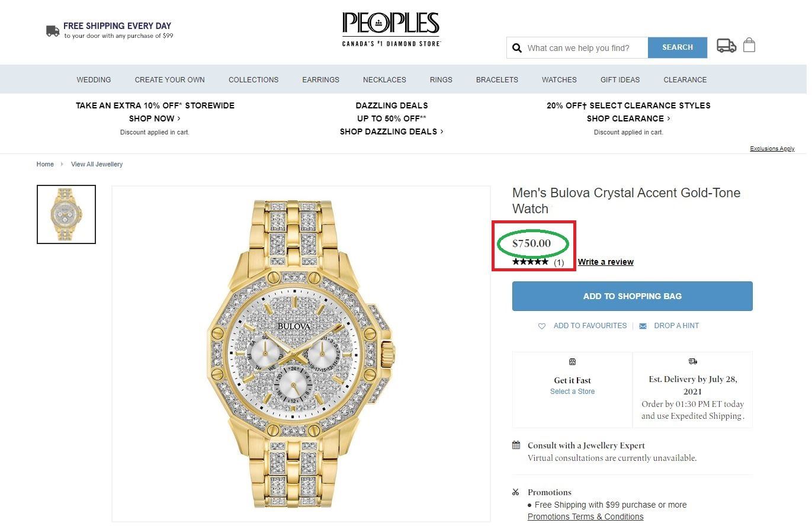The image size is (812, 526).
Task: Open Promotions Terms & Conditions link
Action: (x=585, y=517)
